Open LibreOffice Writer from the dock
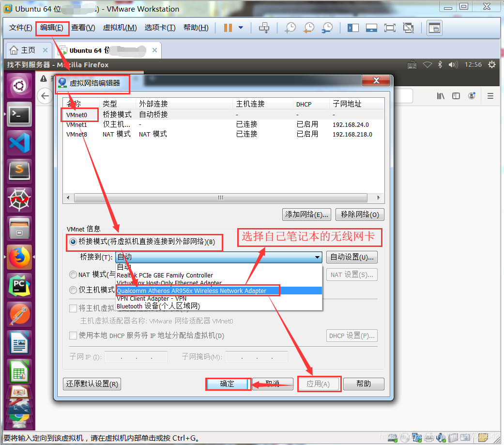Viewport: 504px width, 445px height. (19, 342)
